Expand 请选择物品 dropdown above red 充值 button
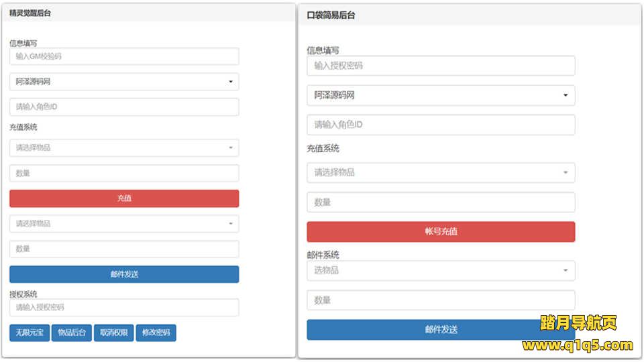Screen dimensions: 644x362 [124, 148]
